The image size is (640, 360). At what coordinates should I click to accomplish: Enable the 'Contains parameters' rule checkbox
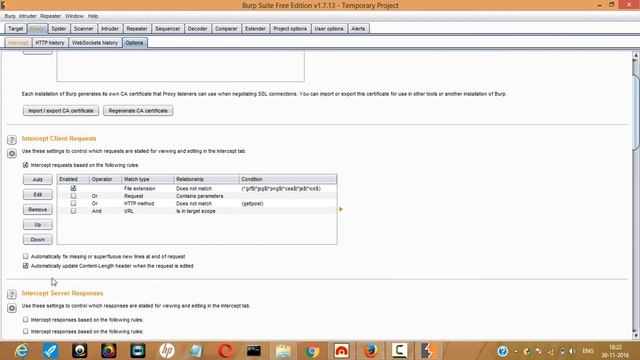[73, 196]
